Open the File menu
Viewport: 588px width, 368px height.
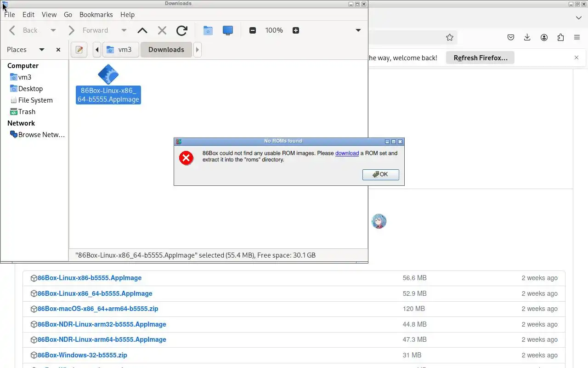click(10, 15)
